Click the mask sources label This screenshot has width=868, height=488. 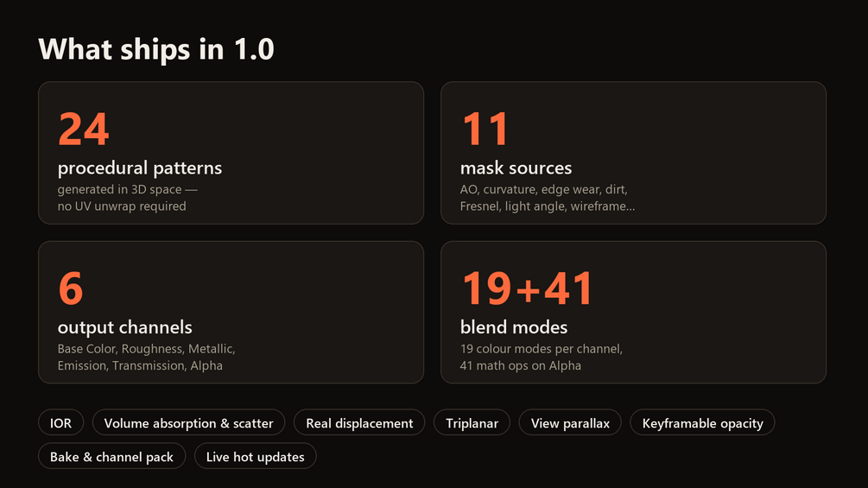[x=516, y=168]
